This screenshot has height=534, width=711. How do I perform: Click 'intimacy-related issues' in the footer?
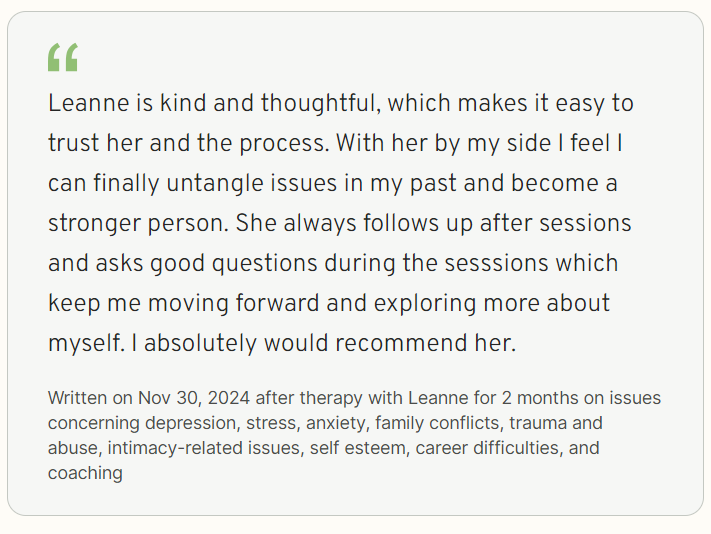pos(204,448)
